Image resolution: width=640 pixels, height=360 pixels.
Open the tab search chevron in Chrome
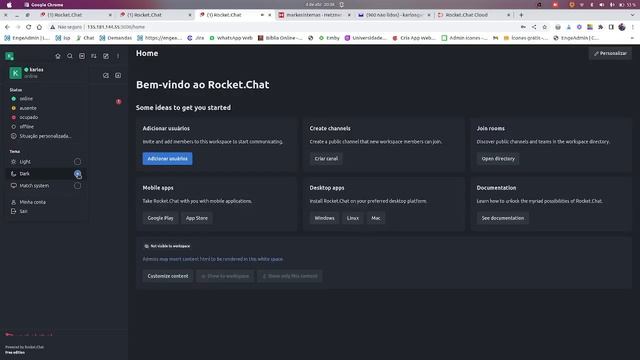[633, 15]
